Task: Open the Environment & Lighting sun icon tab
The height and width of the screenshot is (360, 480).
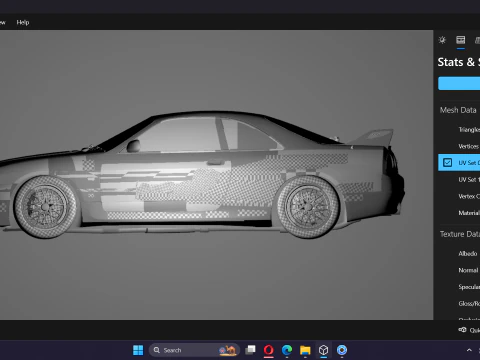Action: point(442,40)
